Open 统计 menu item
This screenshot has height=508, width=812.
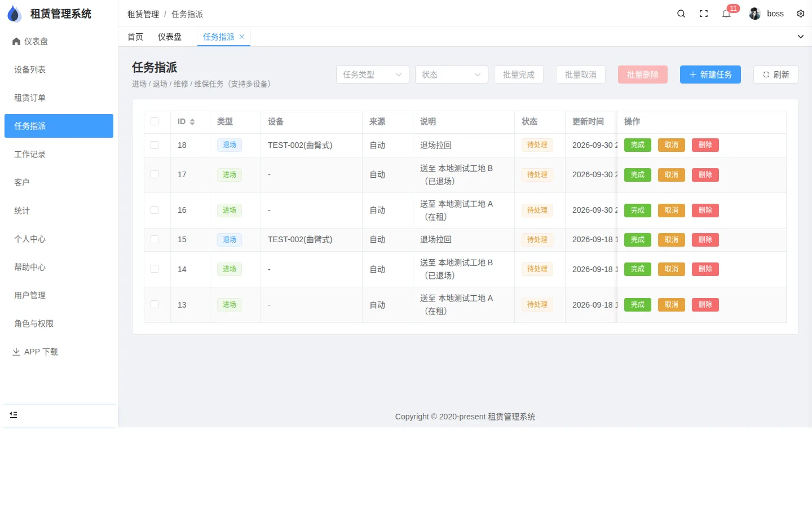pyautogui.click(x=59, y=211)
